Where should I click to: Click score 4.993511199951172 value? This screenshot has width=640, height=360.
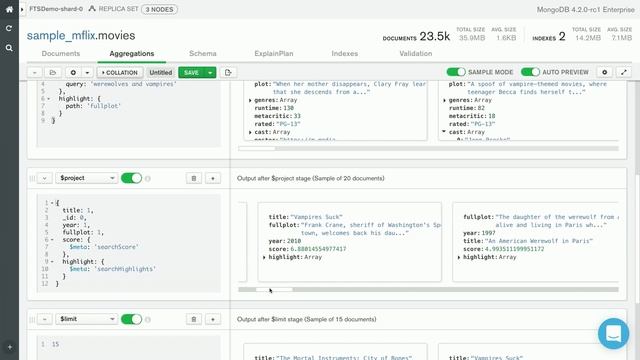coord(514,249)
